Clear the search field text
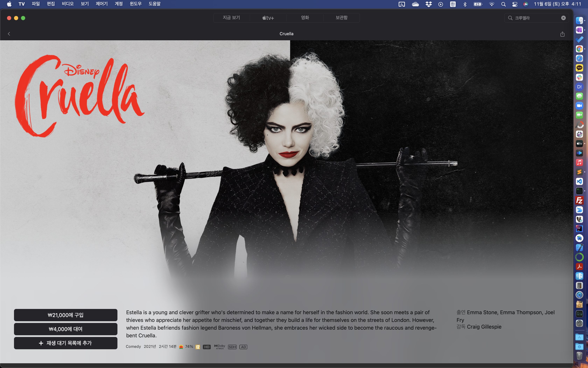This screenshot has width=588, height=368. (x=563, y=18)
